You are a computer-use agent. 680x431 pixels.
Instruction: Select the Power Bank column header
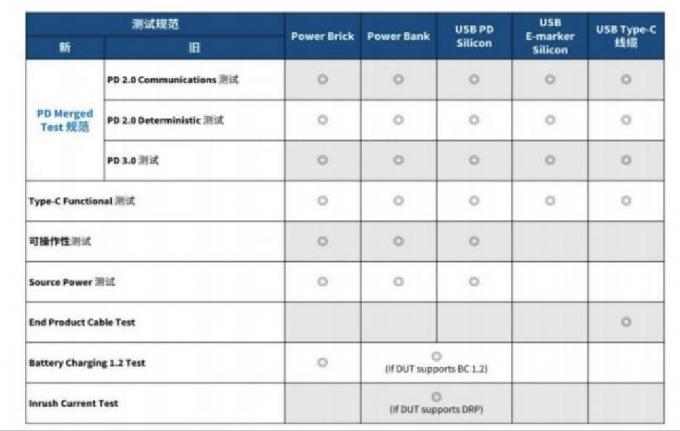pos(398,36)
